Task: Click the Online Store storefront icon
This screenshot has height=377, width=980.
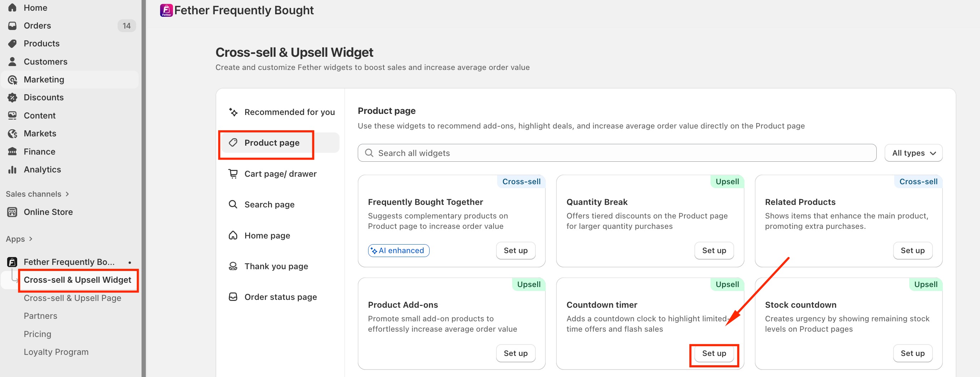Action: 12,212
